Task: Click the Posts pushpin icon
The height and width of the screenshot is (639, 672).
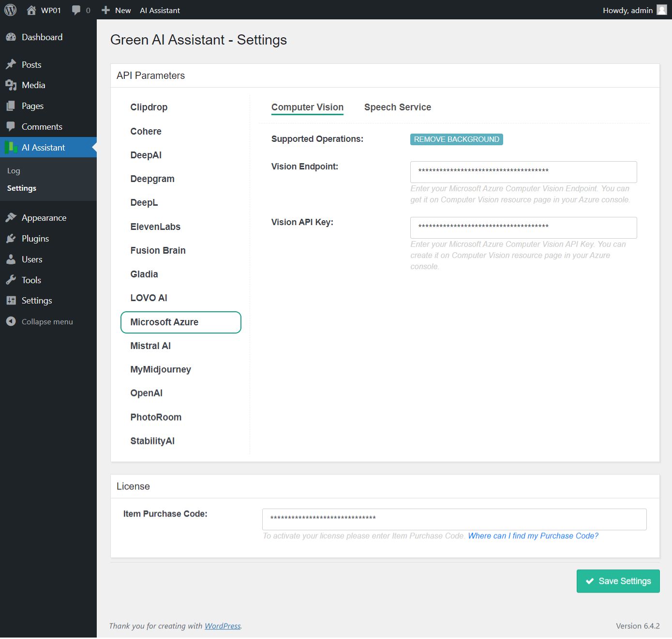Action: click(x=11, y=64)
